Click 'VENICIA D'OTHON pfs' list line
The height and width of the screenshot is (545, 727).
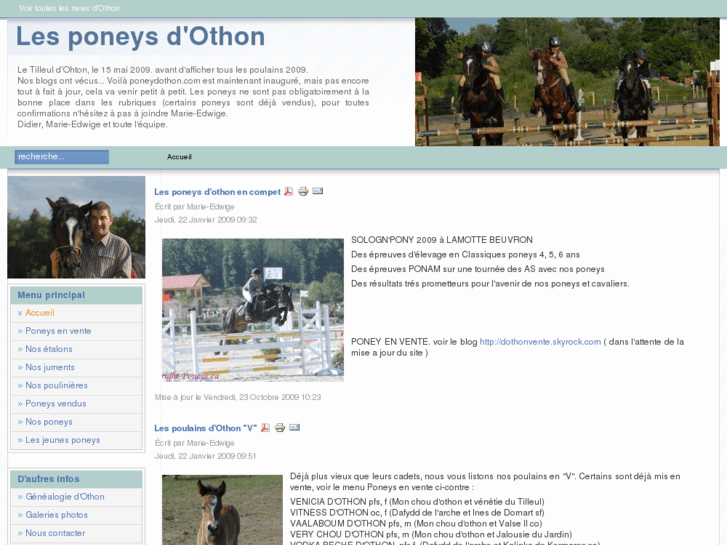click(x=417, y=502)
